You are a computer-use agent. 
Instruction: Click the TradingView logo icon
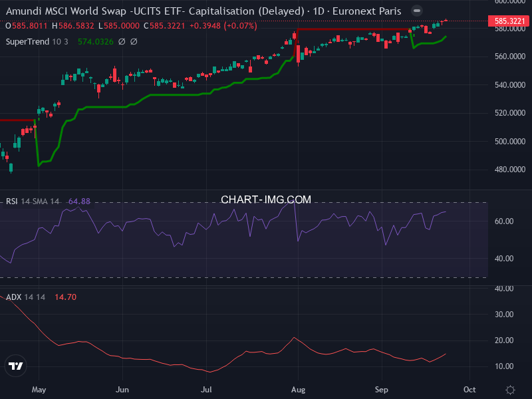click(x=16, y=366)
